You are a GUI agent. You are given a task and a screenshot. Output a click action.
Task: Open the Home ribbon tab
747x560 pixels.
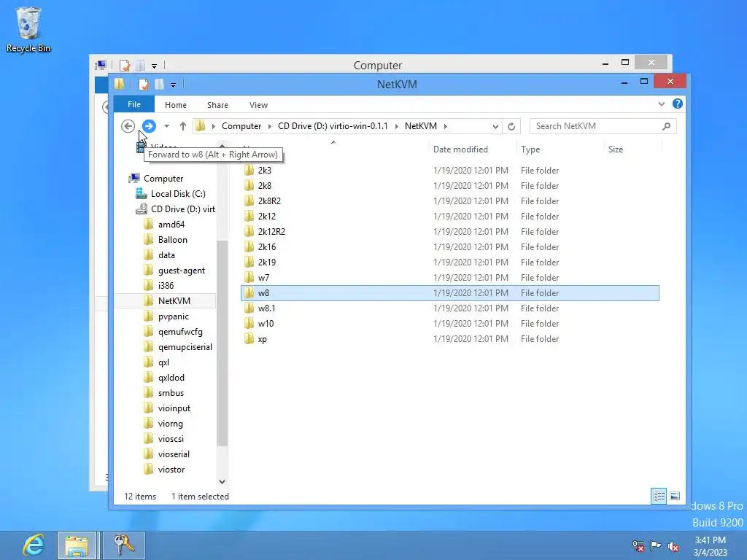tap(176, 105)
